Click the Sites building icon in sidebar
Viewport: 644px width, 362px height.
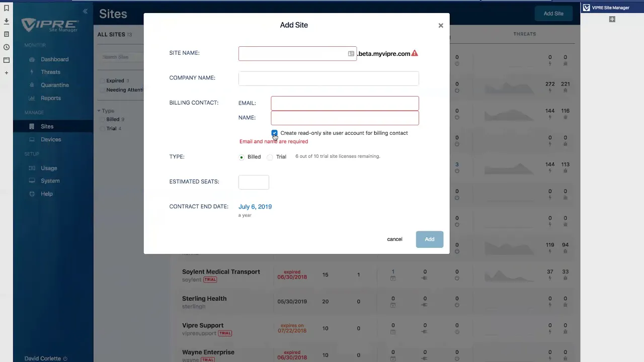tap(32, 126)
